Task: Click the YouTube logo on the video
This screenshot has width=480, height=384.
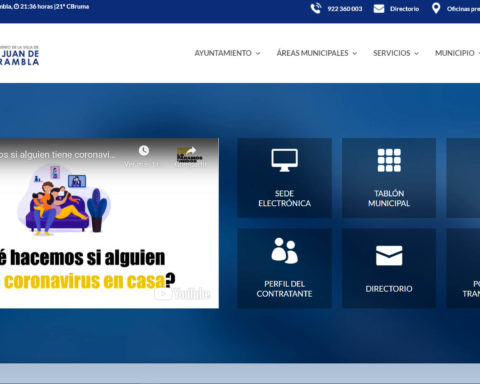Action: pyautogui.click(x=182, y=293)
